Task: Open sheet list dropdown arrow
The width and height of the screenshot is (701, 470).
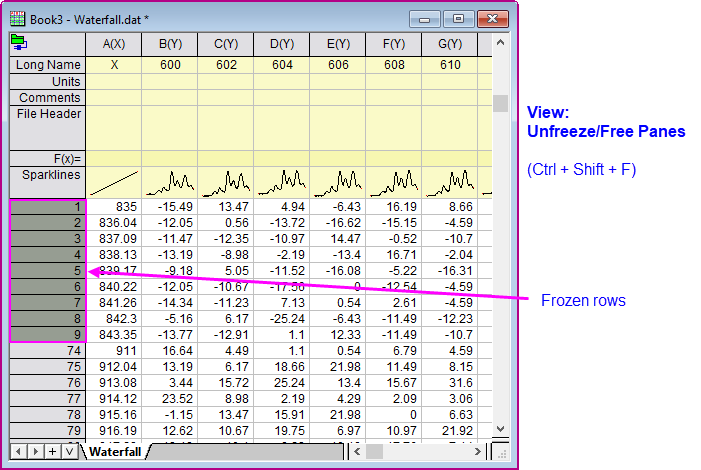Action: coord(69,452)
